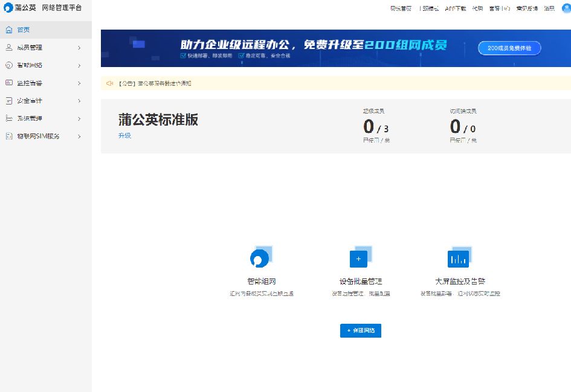Open 成员管理 menu item
571x392 pixels.
click(46, 47)
